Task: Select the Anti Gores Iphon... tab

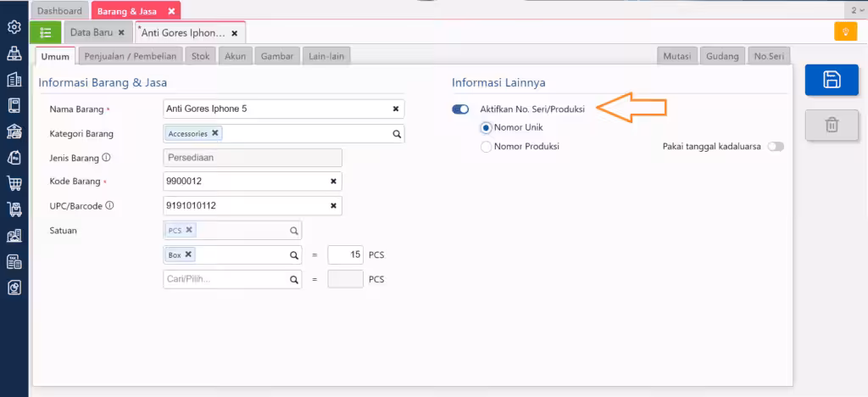Action: tap(183, 33)
